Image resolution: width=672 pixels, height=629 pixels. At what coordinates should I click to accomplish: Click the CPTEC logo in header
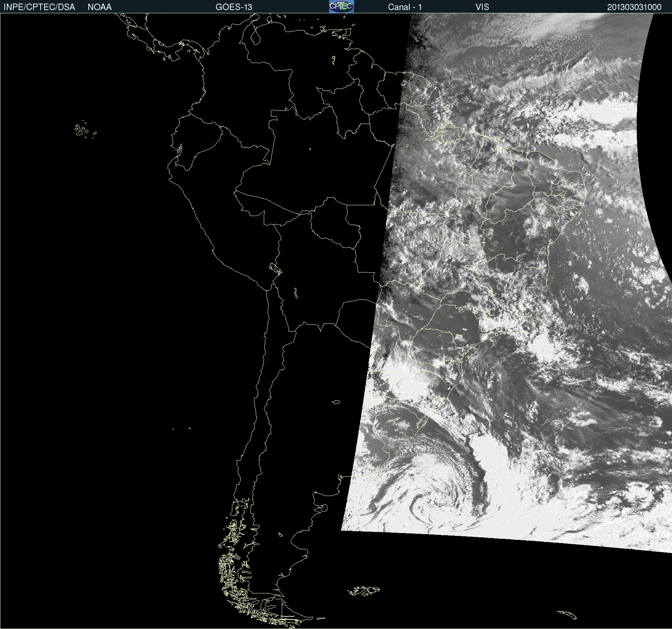[x=341, y=6]
